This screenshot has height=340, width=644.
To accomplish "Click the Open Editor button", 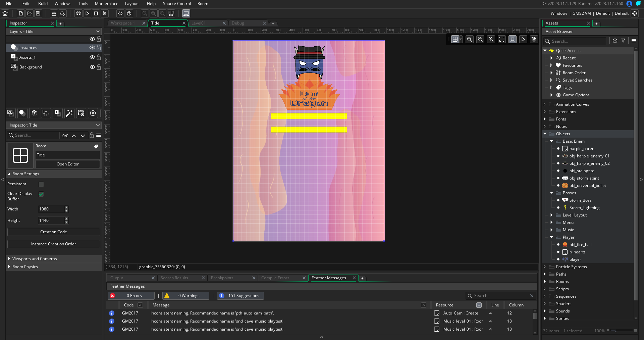I will 67,164.
